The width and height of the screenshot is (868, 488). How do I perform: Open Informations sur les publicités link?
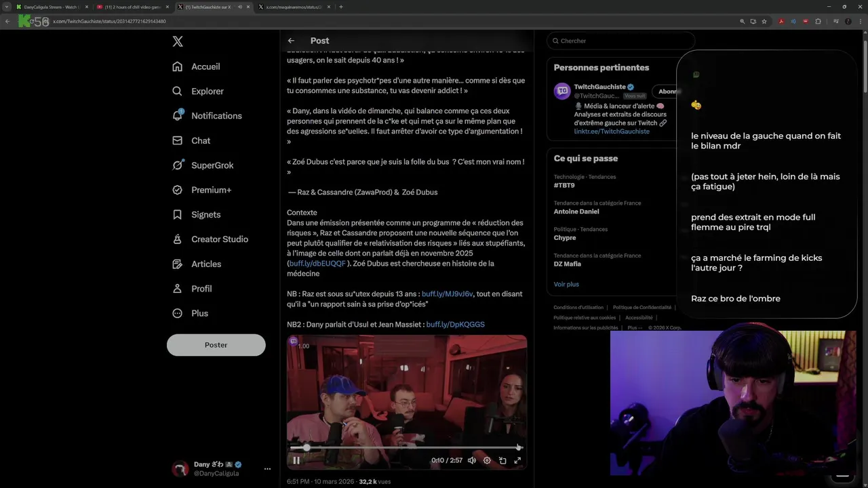point(585,327)
